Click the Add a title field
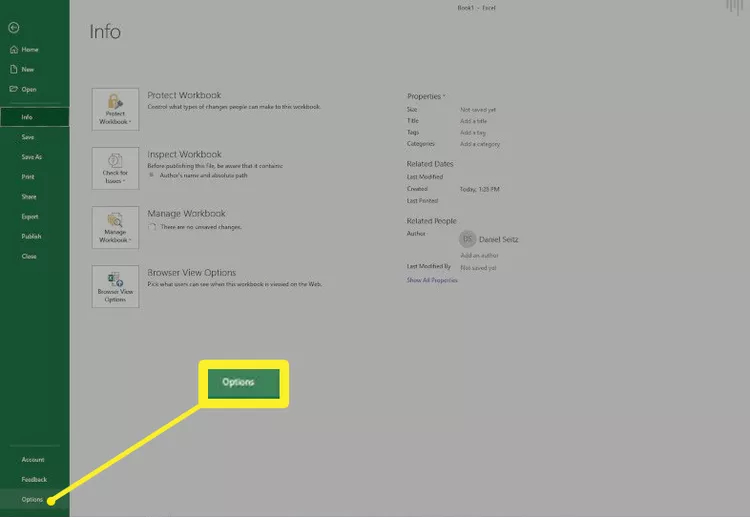The width and height of the screenshot is (750, 517). pos(474,121)
